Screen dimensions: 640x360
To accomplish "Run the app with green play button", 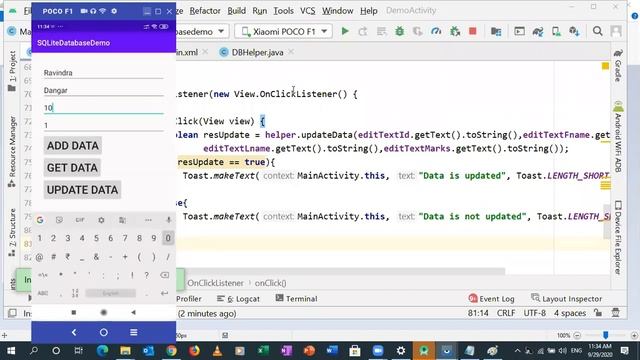I will click(x=345, y=31).
